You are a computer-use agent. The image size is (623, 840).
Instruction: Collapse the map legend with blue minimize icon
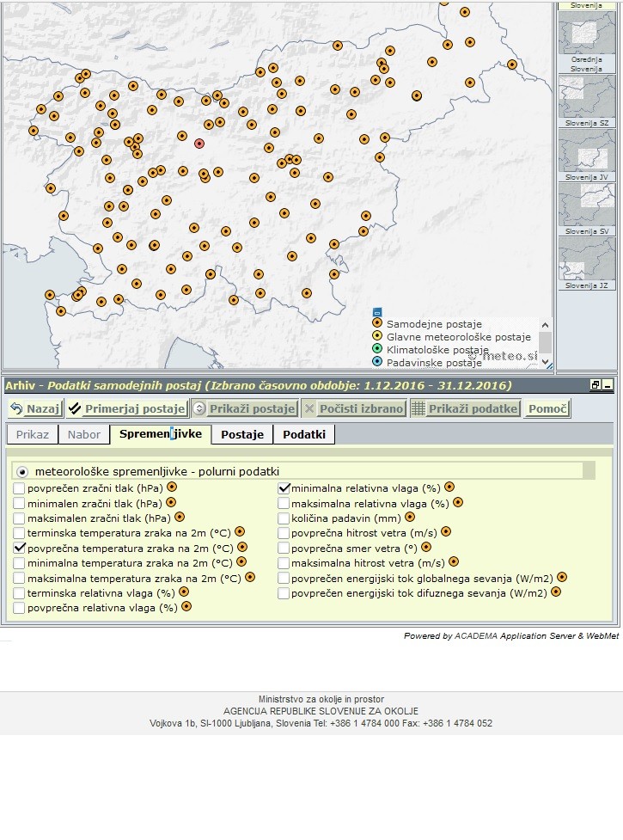376,311
